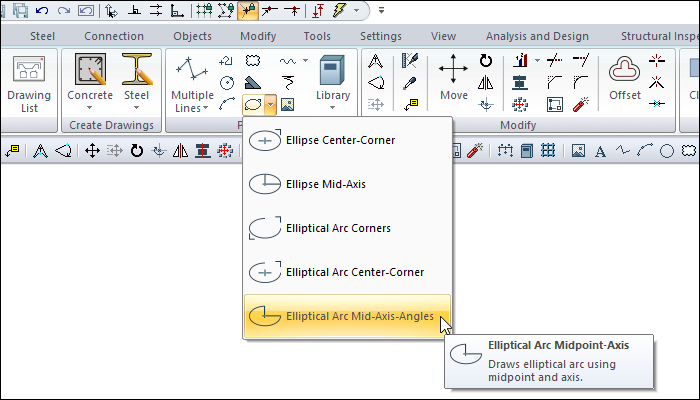
Task: Click the Redo arrow in quick access bar
Action: 64,10
